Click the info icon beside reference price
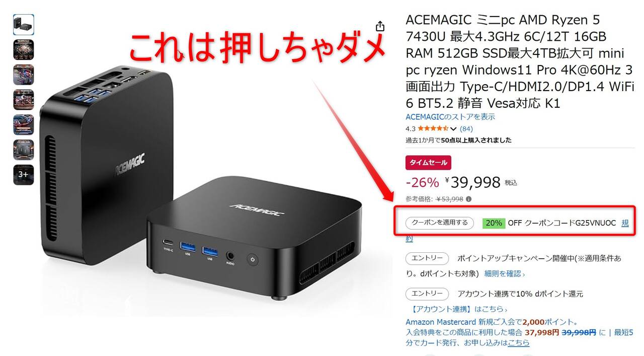This screenshot has height=356, width=644. pyautogui.click(x=468, y=199)
